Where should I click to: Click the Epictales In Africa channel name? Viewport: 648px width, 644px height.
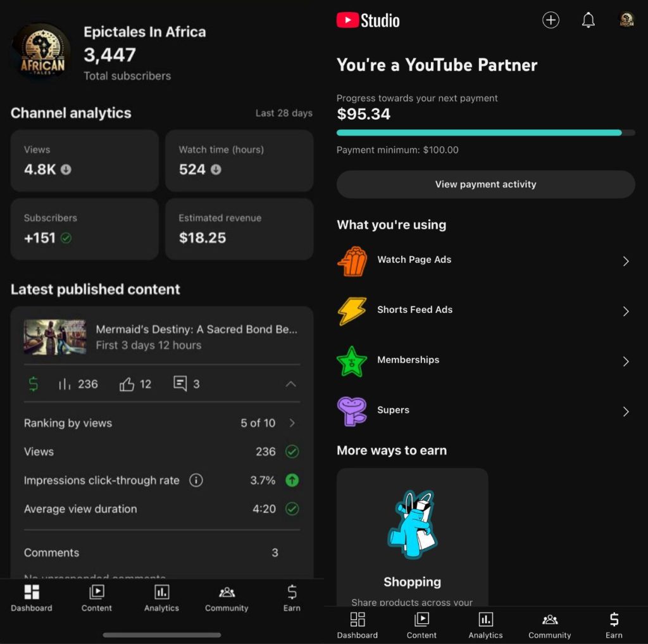145,32
